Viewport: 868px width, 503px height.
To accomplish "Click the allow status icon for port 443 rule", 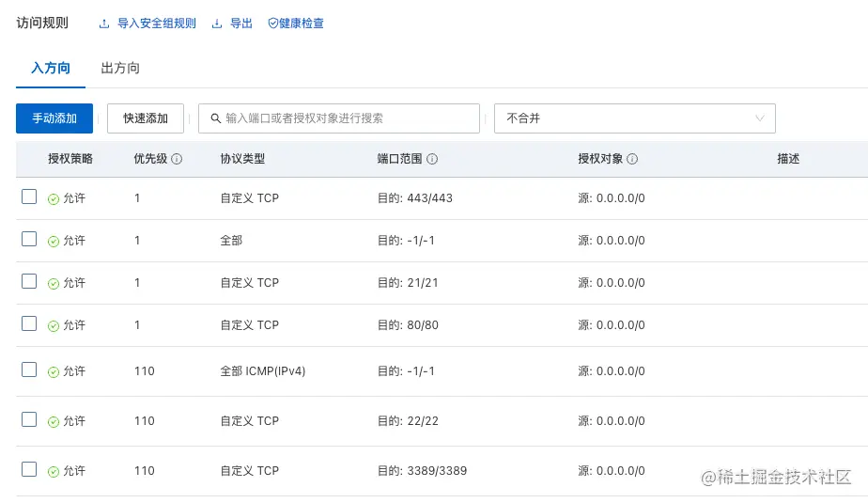I will pyautogui.click(x=54, y=199).
